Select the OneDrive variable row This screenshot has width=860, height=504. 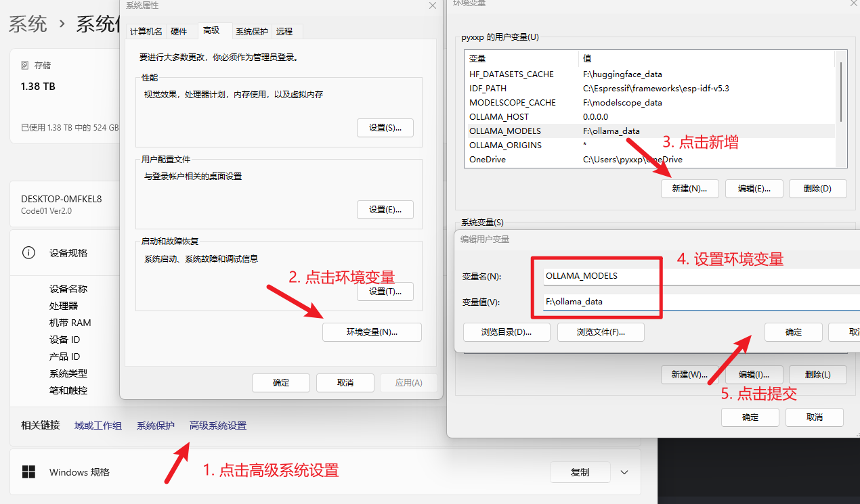(x=650, y=160)
